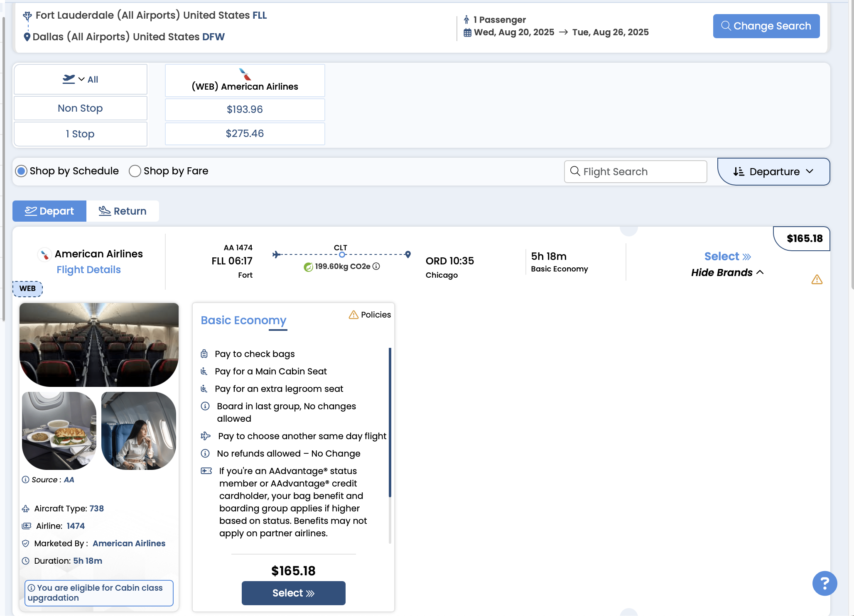Viewport: 854px width, 616px height.
Task: Click the Pay to check bags luggage icon
Action: tap(204, 354)
